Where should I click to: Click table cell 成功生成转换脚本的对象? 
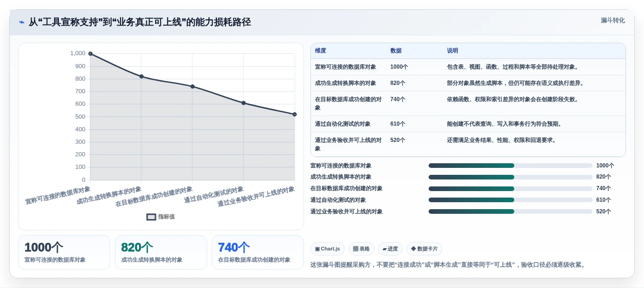point(345,83)
